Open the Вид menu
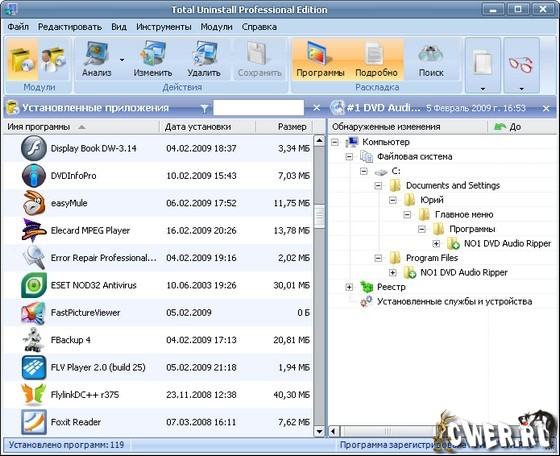Viewport: 560px width, 456px height. point(119,27)
